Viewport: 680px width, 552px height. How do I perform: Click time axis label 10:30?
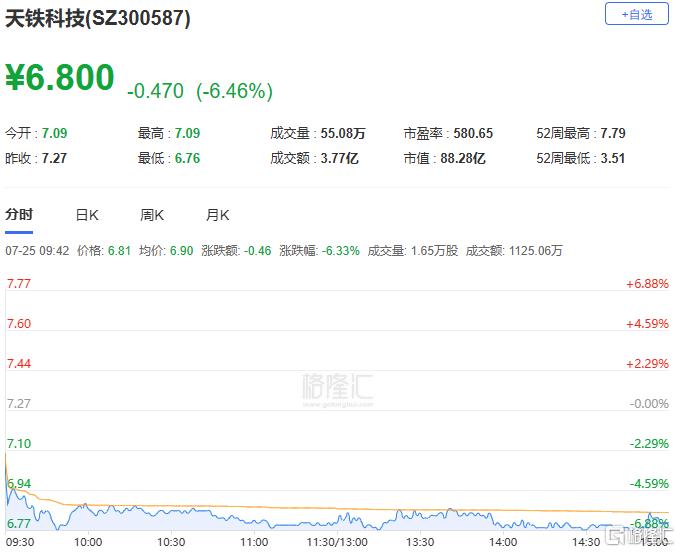coord(171,542)
